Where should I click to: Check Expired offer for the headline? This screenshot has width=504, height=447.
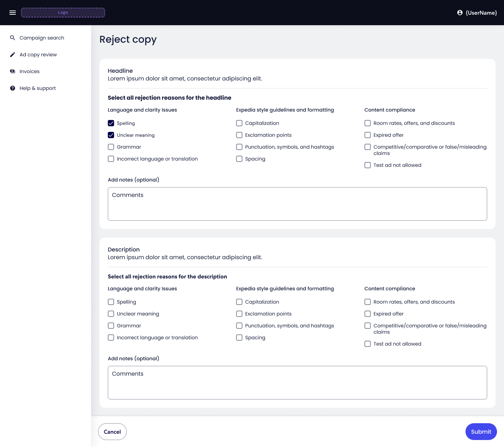367,135
